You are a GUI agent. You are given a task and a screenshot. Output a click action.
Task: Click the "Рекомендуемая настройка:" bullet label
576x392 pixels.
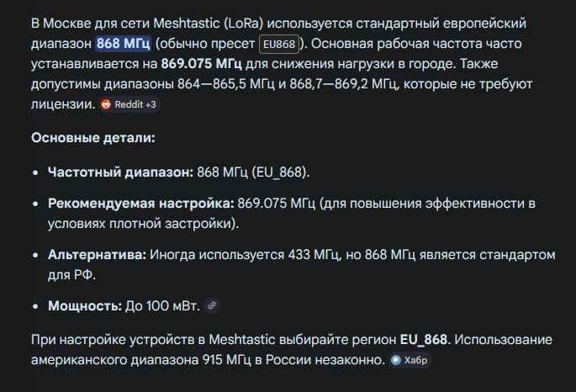(140, 204)
